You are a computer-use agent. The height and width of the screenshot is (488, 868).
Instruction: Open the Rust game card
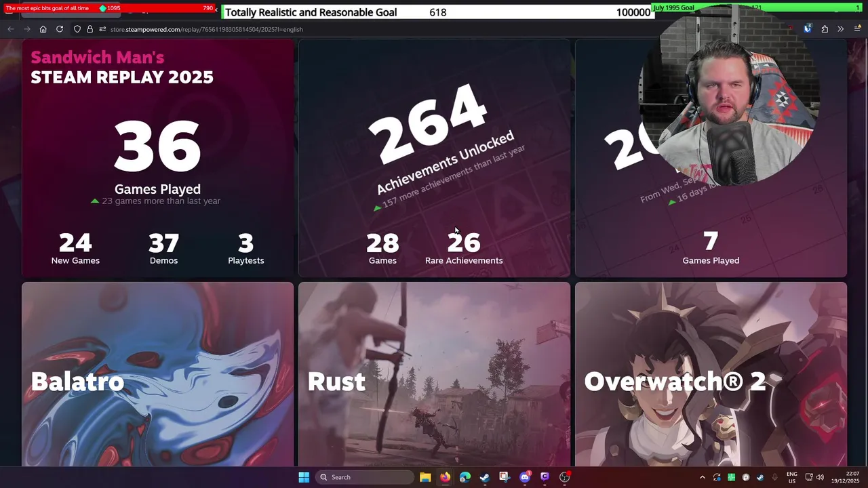coord(434,374)
